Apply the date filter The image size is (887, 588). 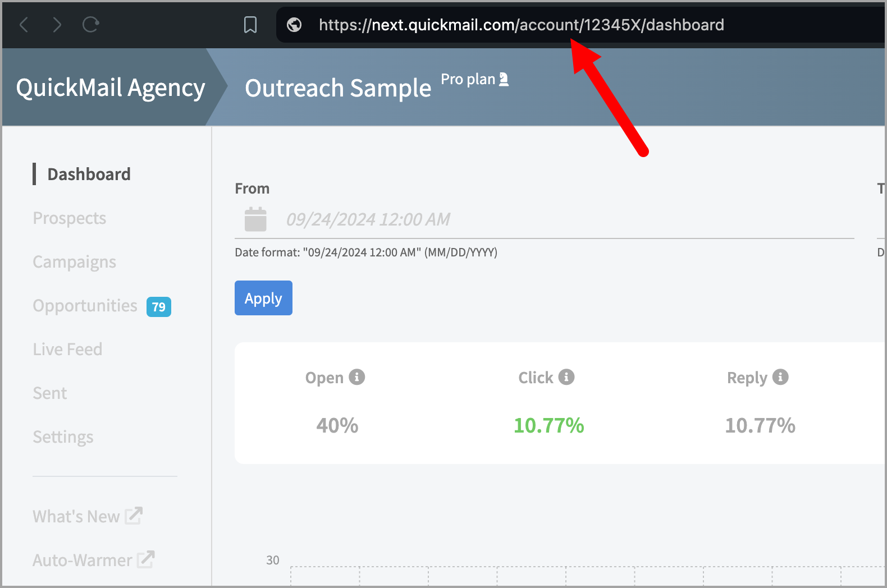[263, 298]
